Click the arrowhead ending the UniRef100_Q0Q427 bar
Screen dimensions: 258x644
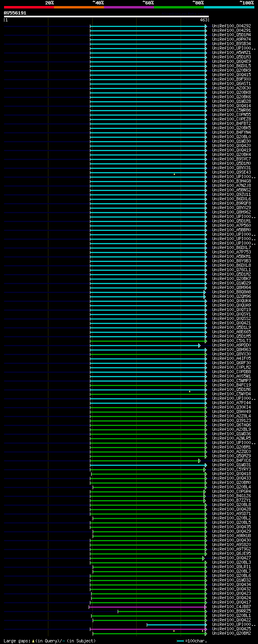coord(204,558)
